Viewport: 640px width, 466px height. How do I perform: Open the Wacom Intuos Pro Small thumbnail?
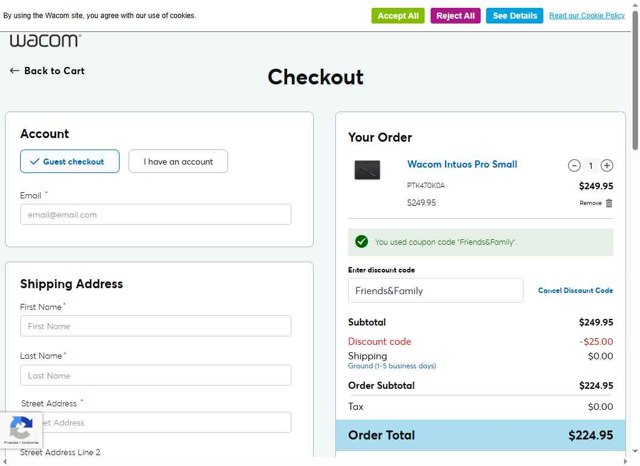367,170
